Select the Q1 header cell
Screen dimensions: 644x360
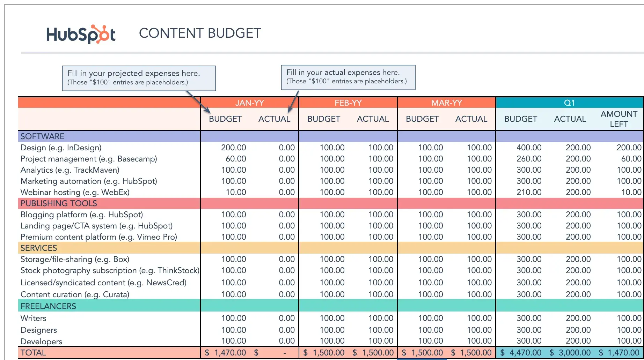point(569,103)
